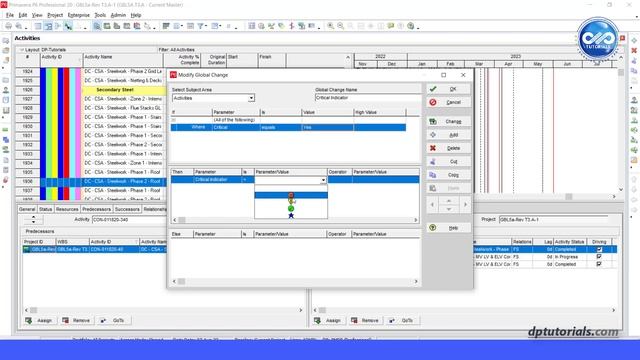
Task: Click the Help button in the dialog
Action: 448,228
